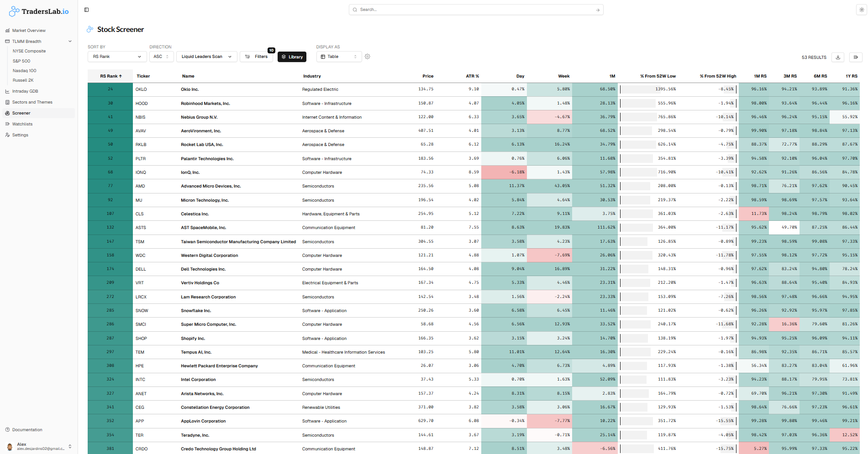Click the 53 RESULTS count text

click(x=814, y=57)
